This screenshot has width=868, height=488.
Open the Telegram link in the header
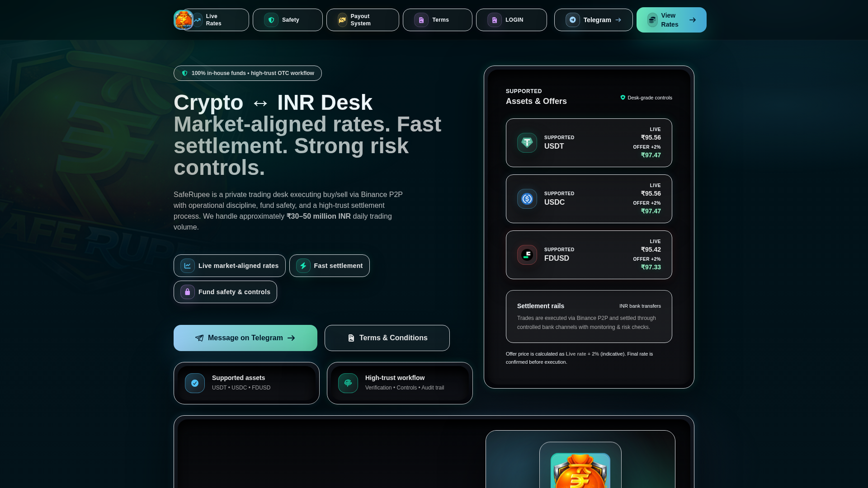pyautogui.click(x=594, y=20)
